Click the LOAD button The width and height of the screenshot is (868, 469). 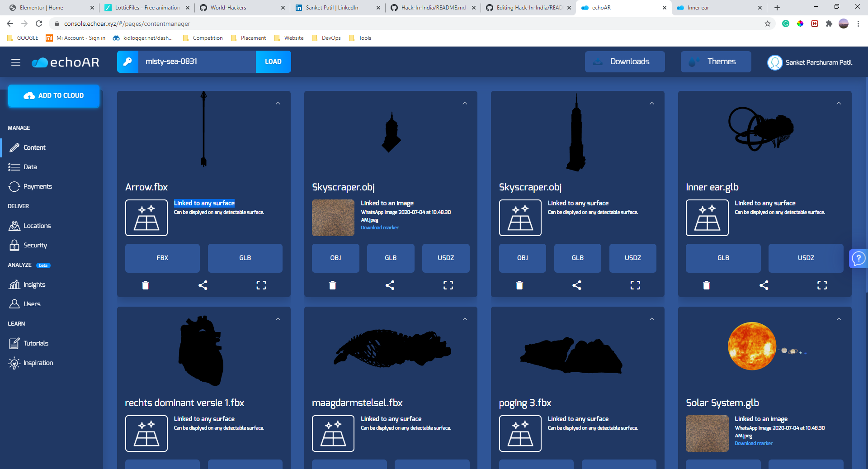click(273, 62)
